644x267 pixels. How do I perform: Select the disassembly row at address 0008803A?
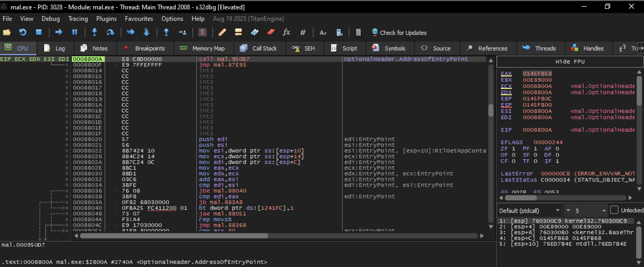(279, 202)
